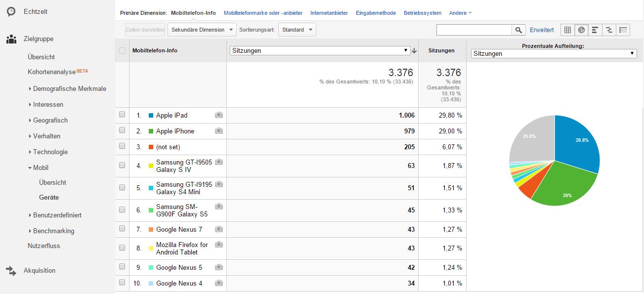Click the orange-red swatch beside (not set)
Image resolution: width=644 pixels, height=294 pixels.
coord(150,147)
